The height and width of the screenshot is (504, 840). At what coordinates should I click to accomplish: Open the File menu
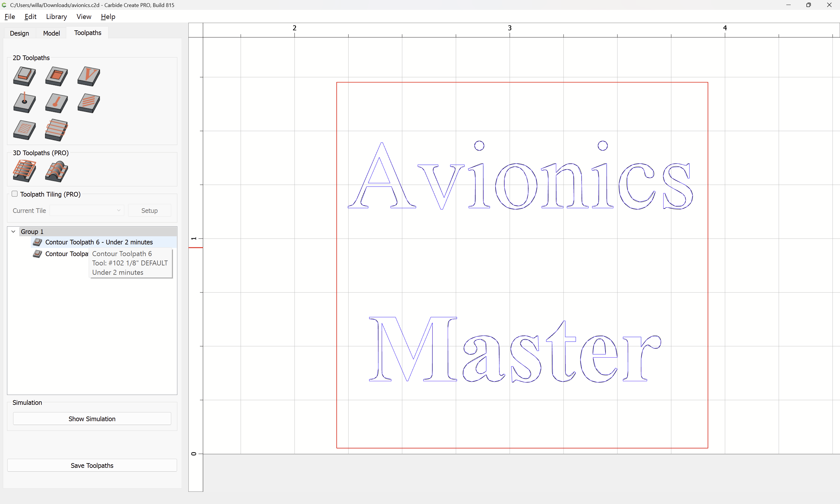[x=10, y=17]
